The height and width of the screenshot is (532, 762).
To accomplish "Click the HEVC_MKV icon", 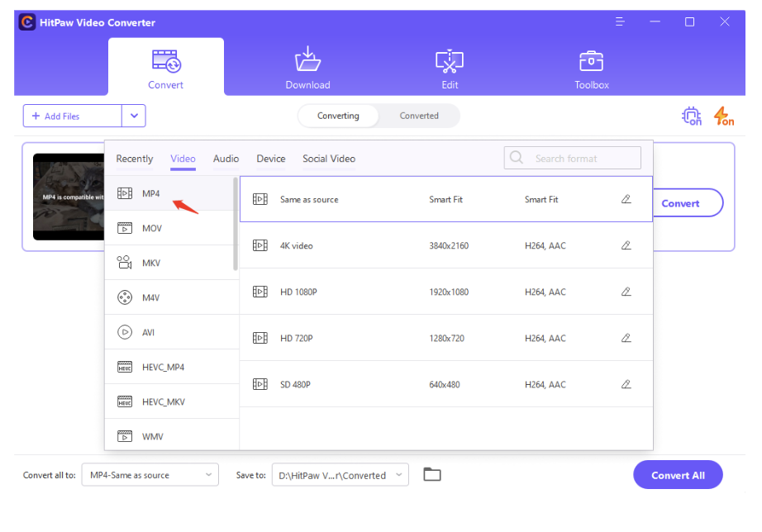I will pos(125,401).
